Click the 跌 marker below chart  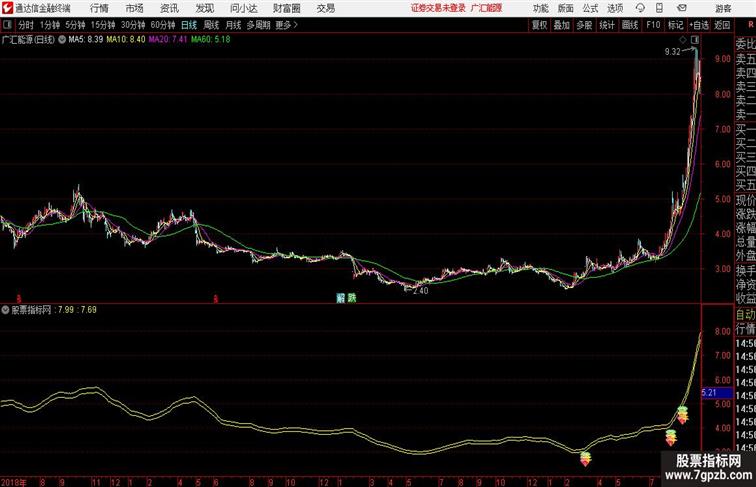click(x=352, y=298)
